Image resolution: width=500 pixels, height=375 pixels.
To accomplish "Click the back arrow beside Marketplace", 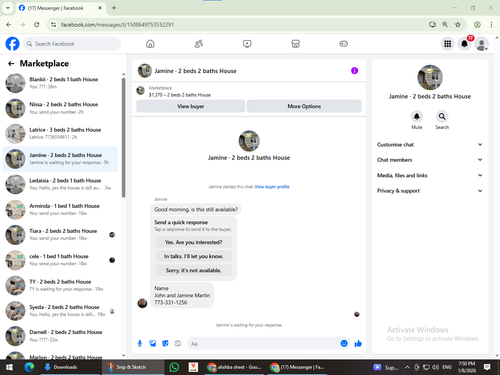I will [11, 63].
